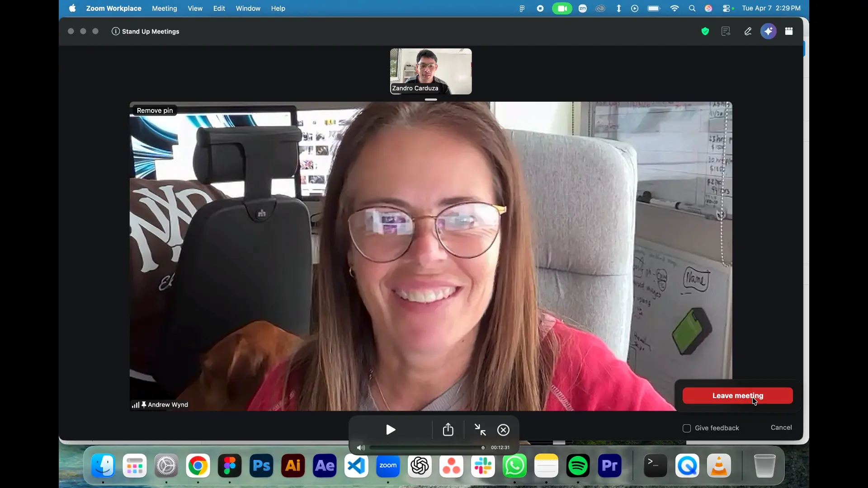This screenshot has height=488, width=868.
Task: Click the Zoom app icon in the Dock
Action: tap(388, 466)
